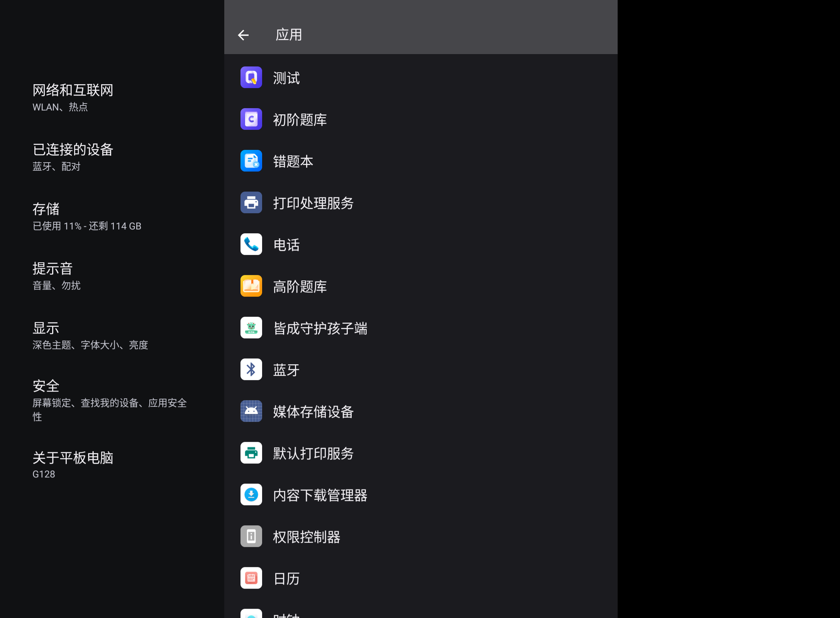Tap the 打印处理服务 printer icon
The image size is (840, 618).
pos(251,202)
